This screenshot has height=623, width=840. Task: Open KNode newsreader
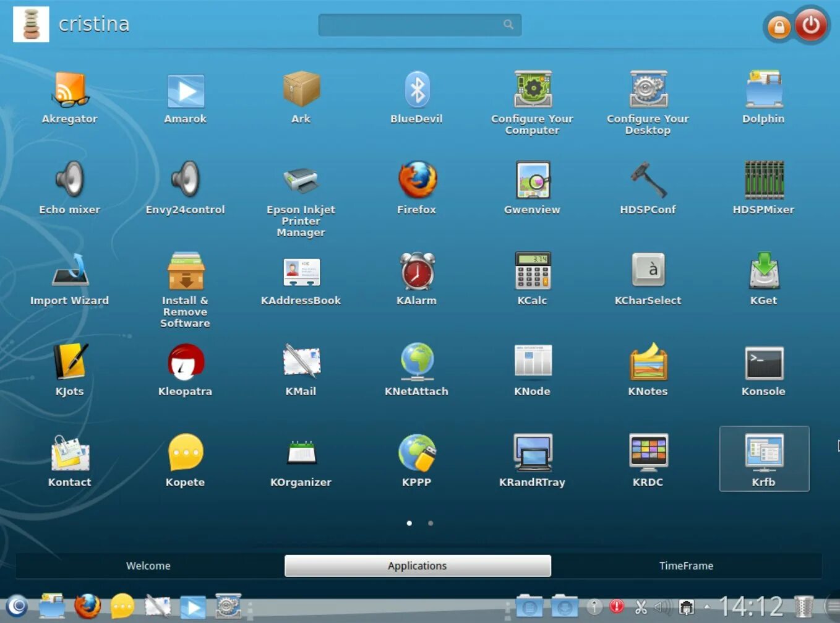click(533, 370)
